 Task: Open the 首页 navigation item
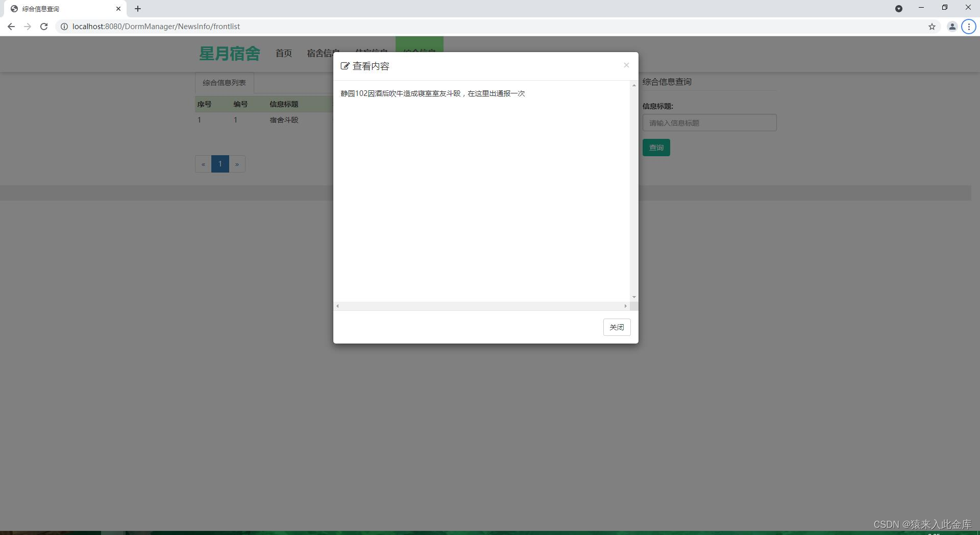tap(284, 53)
